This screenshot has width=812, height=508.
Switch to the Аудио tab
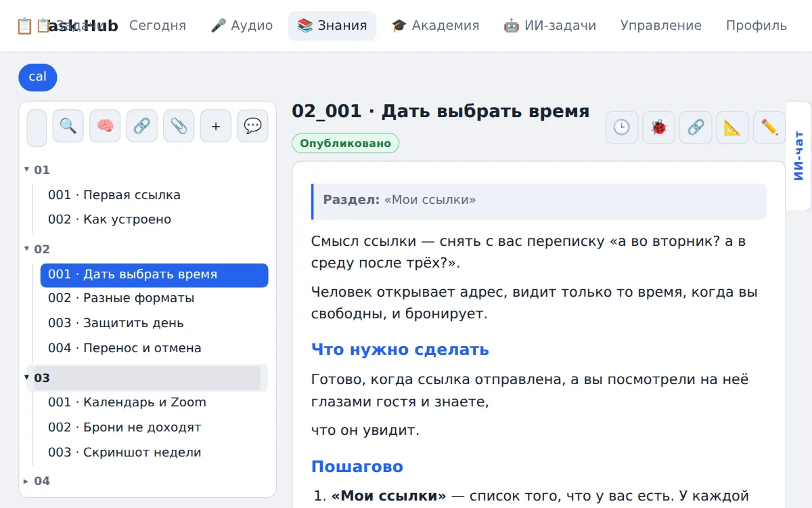tap(242, 26)
